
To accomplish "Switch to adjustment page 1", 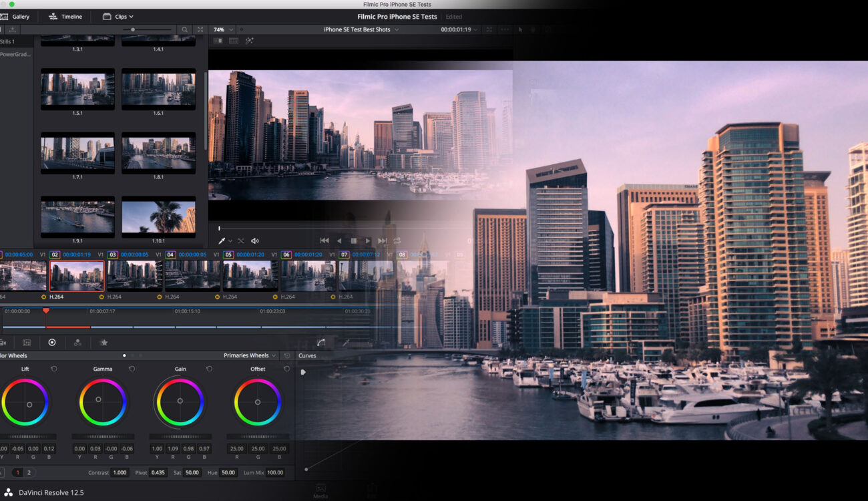I will click(x=17, y=472).
